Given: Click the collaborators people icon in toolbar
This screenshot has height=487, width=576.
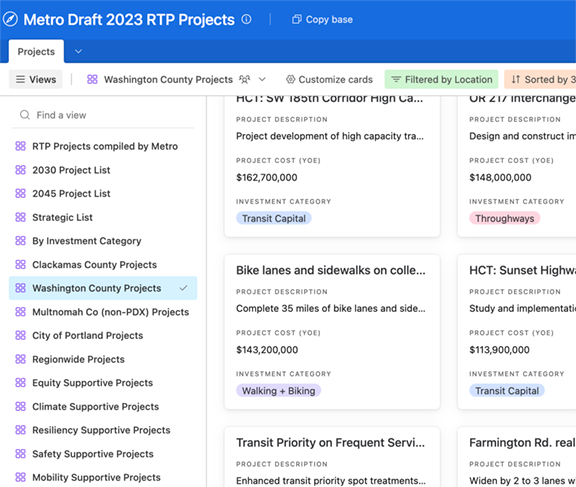Looking at the screenshot, I should click(x=245, y=79).
